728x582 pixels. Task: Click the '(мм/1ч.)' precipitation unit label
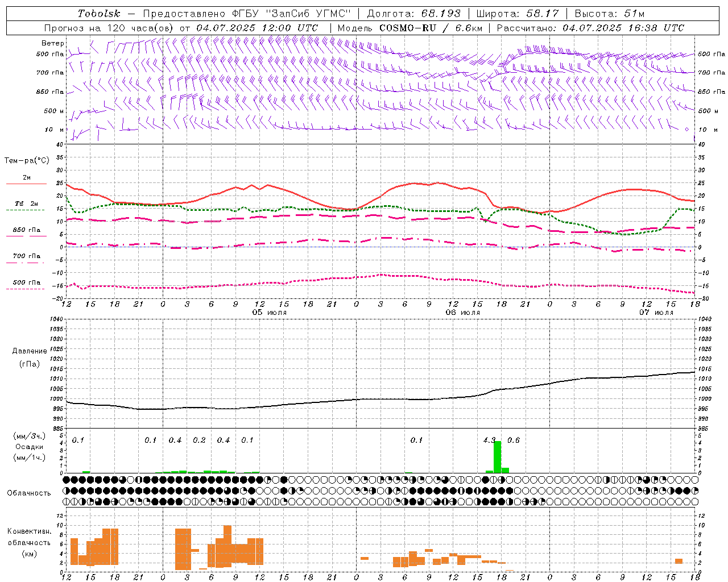(x=29, y=458)
